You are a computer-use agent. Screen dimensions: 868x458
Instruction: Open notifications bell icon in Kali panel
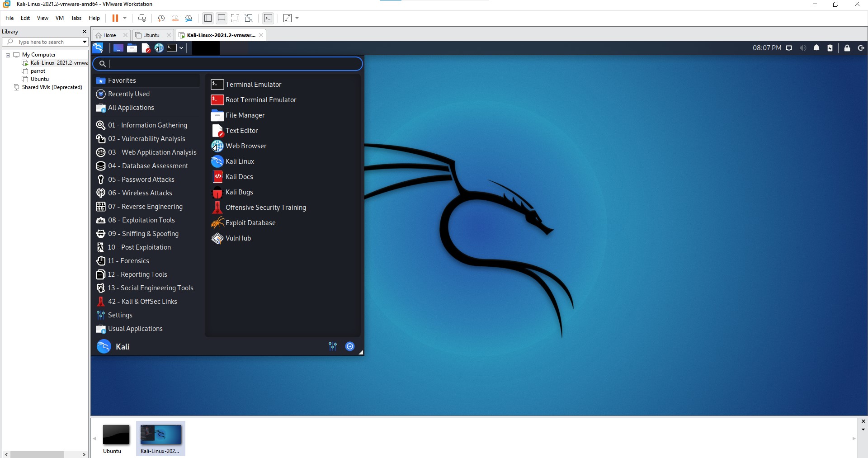(x=816, y=48)
